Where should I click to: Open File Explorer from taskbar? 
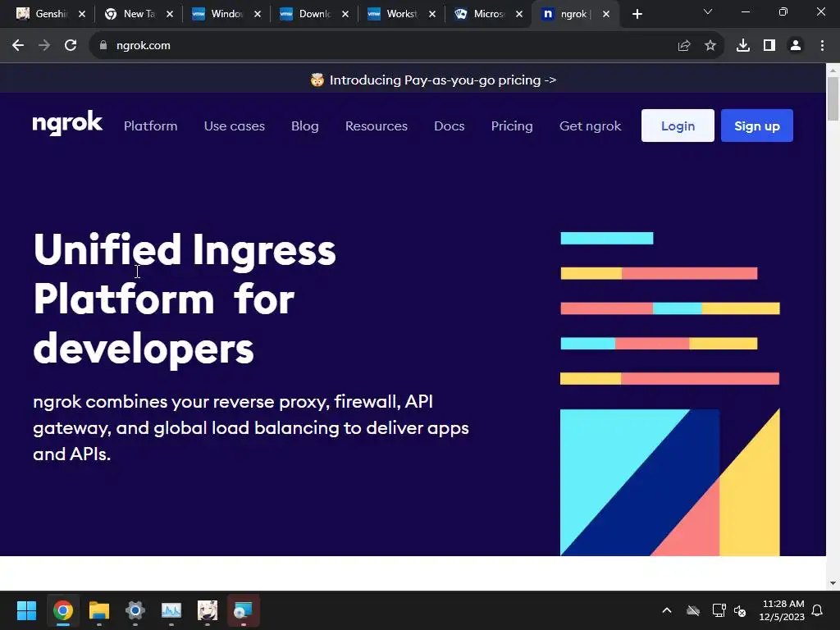[x=99, y=610]
